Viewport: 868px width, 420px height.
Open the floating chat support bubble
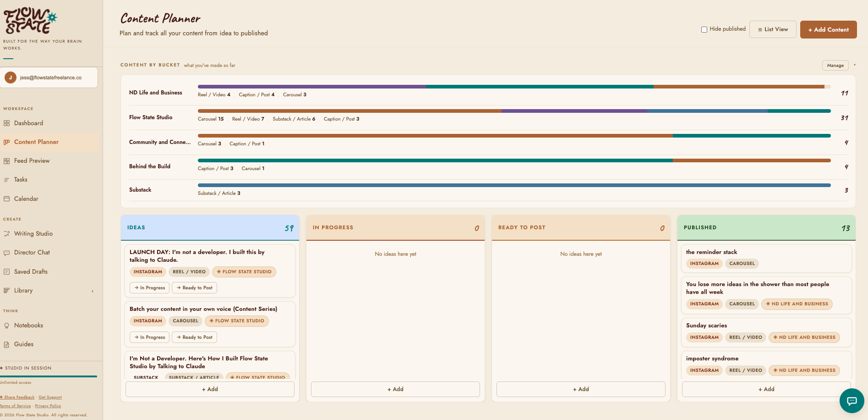tap(852, 401)
